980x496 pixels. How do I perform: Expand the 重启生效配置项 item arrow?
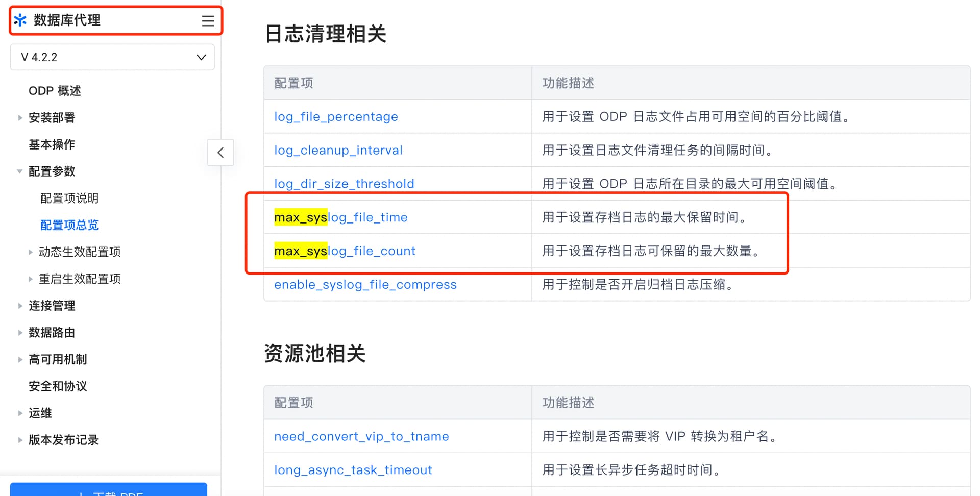pyautogui.click(x=30, y=279)
